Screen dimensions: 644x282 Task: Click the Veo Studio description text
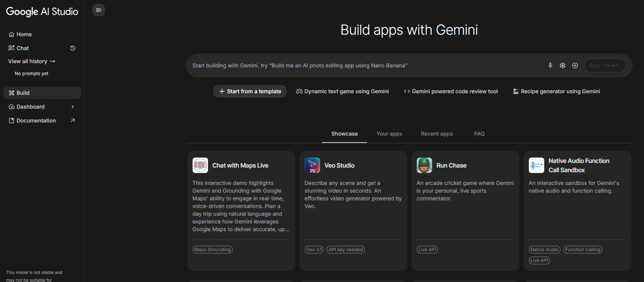[353, 195]
